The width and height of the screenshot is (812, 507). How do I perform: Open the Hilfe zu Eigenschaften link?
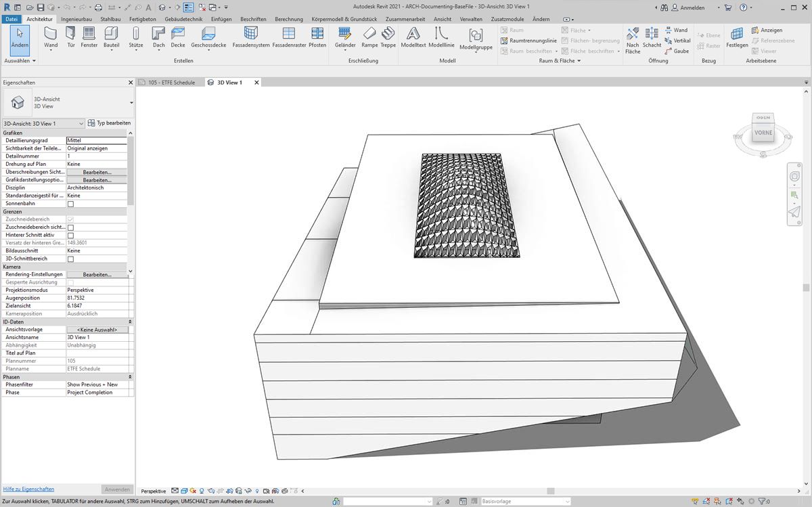pos(28,489)
